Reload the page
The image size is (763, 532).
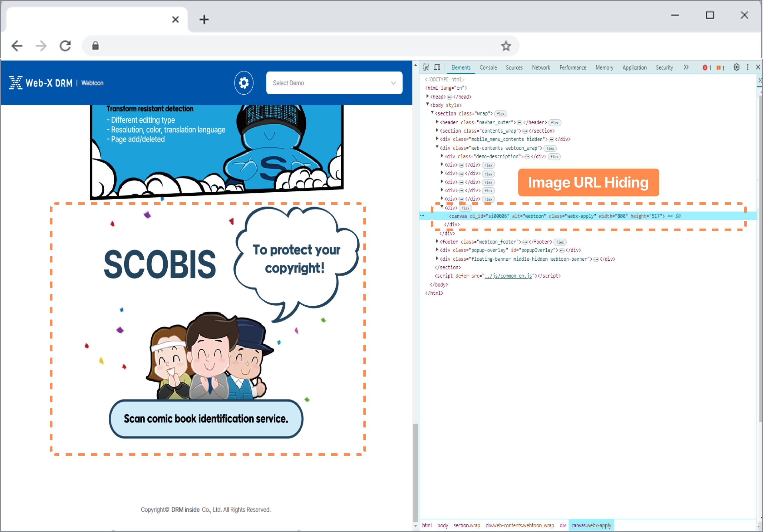(66, 46)
